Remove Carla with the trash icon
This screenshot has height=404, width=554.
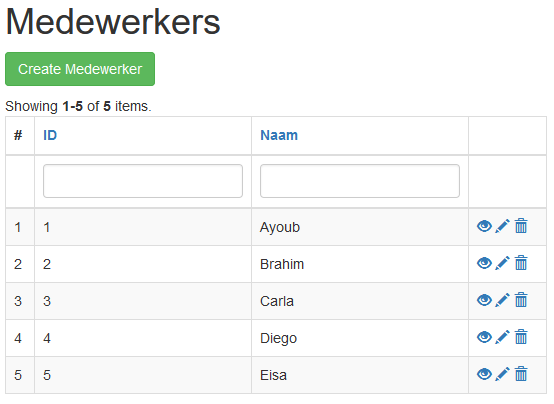pyautogui.click(x=521, y=300)
